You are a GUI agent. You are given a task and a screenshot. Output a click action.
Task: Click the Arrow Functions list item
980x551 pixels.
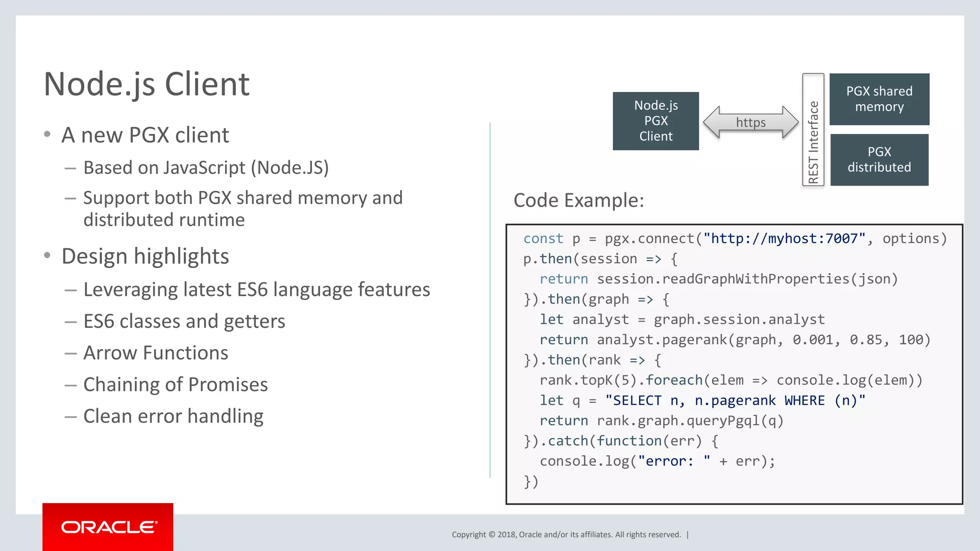pyautogui.click(x=156, y=353)
